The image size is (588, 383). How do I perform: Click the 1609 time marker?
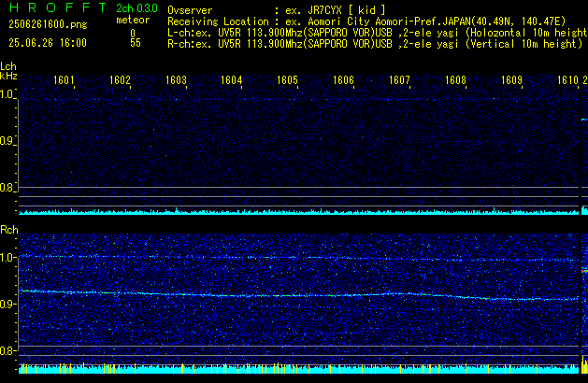(511, 80)
